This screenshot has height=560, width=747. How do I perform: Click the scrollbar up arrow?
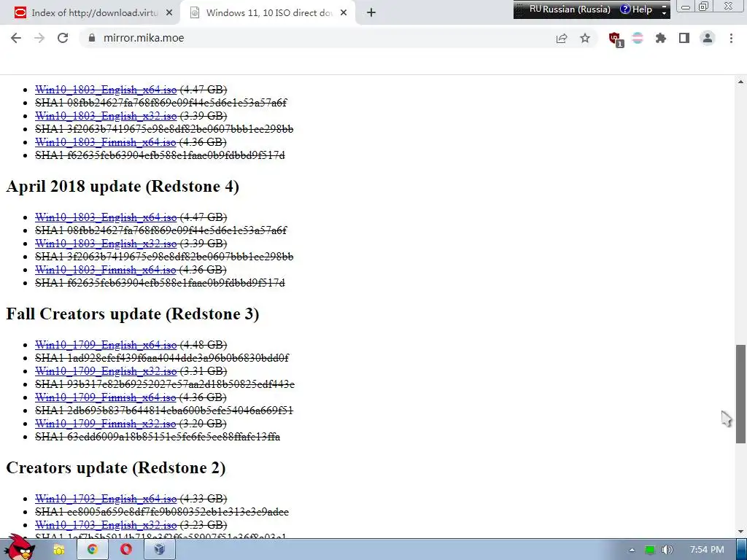click(x=741, y=82)
